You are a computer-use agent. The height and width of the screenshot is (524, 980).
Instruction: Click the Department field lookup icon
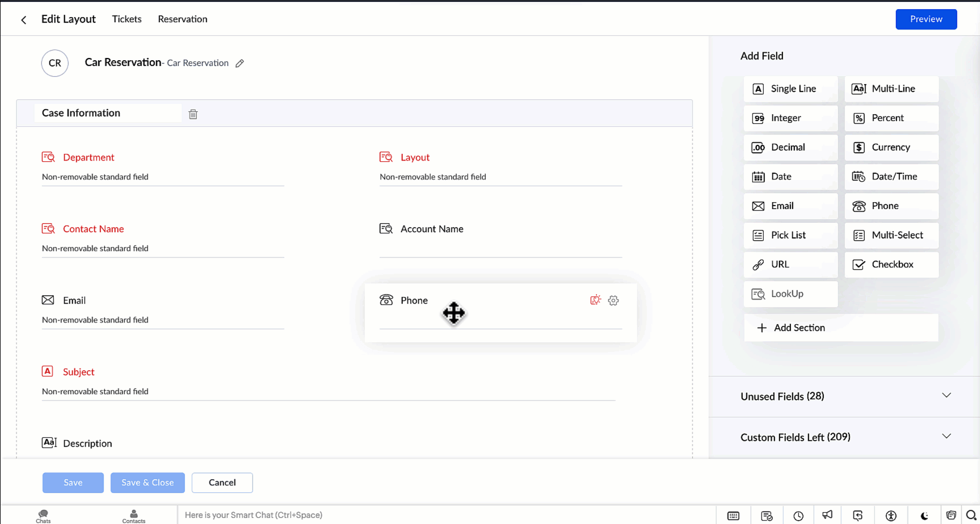(x=48, y=157)
